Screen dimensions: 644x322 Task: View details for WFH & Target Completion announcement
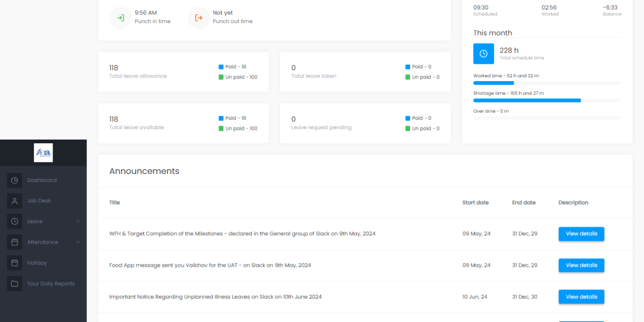pyautogui.click(x=581, y=234)
